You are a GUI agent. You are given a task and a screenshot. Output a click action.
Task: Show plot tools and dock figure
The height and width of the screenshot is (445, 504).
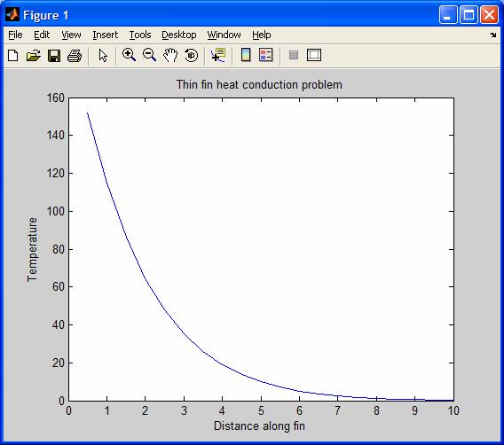pyautogui.click(x=314, y=55)
